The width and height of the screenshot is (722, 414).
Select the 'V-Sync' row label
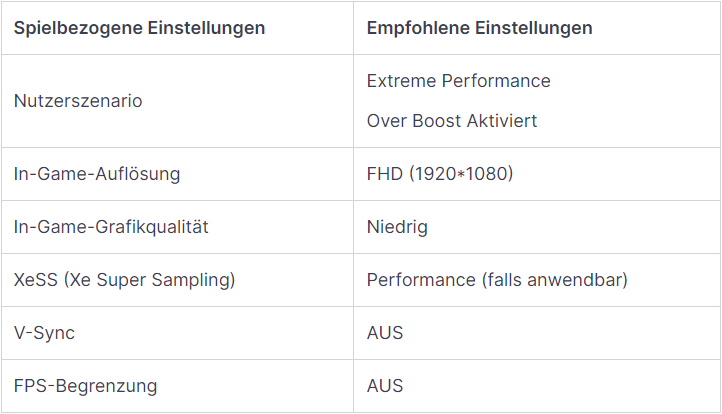point(44,333)
